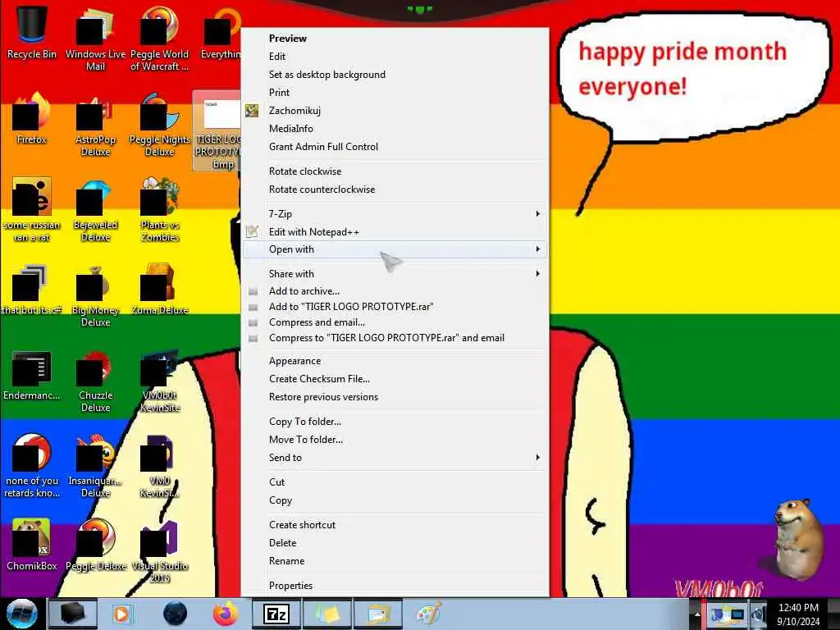This screenshot has width=840, height=630.
Task: Open Firefox from the taskbar
Action: pos(226,614)
